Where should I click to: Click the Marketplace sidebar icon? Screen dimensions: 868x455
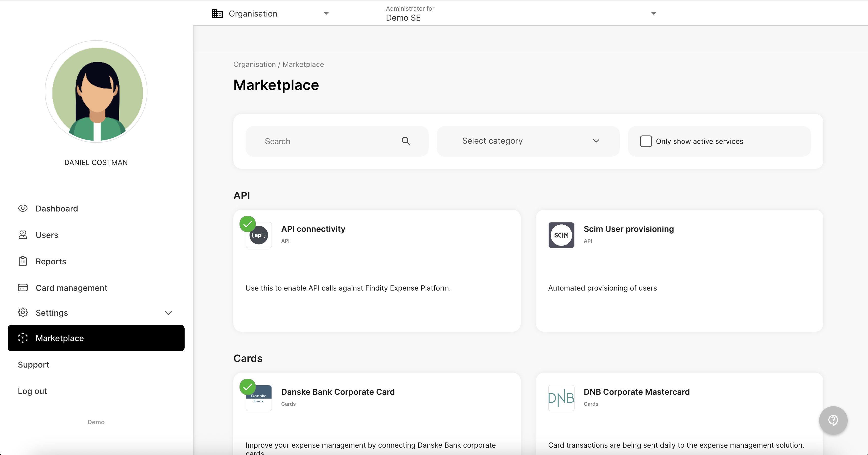(23, 338)
